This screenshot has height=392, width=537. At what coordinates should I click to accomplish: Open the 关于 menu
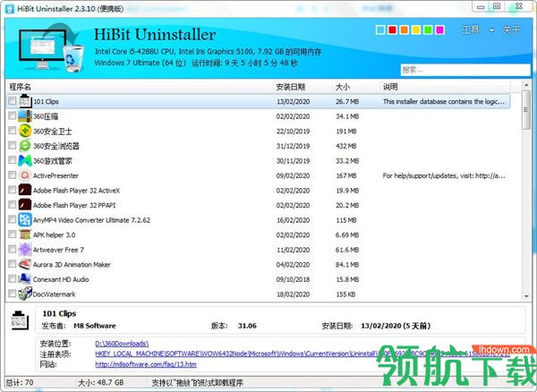point(511,30)
